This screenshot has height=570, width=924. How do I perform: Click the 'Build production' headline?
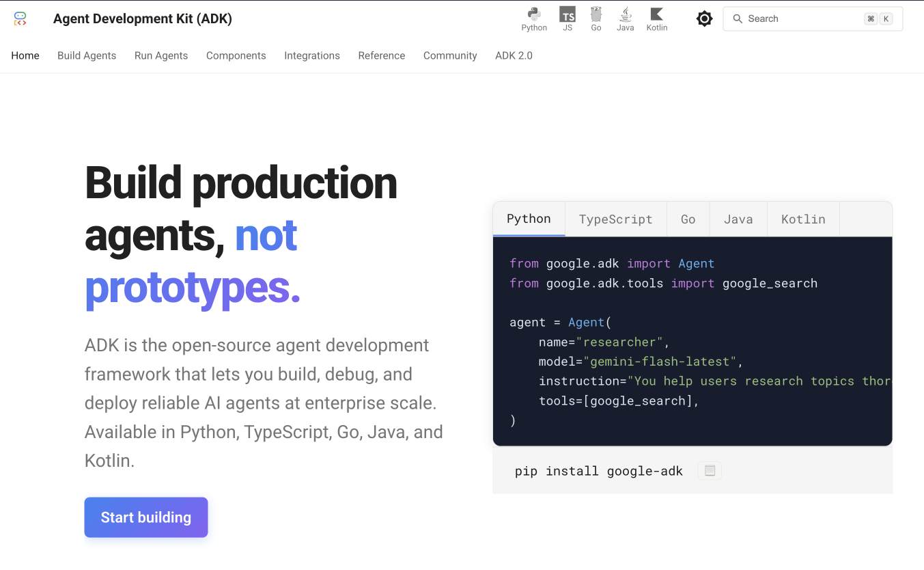point(241,183)
